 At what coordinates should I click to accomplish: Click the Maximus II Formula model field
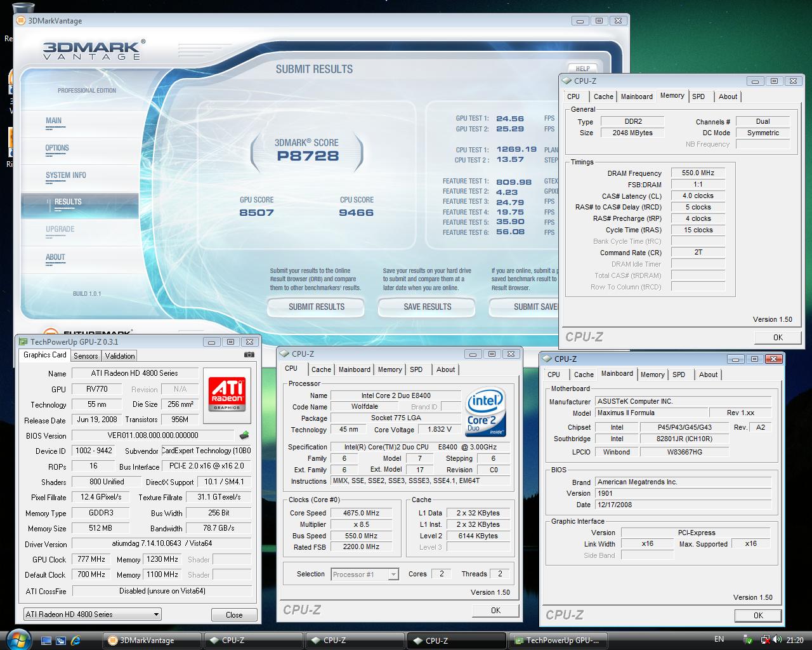pos(650,413)
